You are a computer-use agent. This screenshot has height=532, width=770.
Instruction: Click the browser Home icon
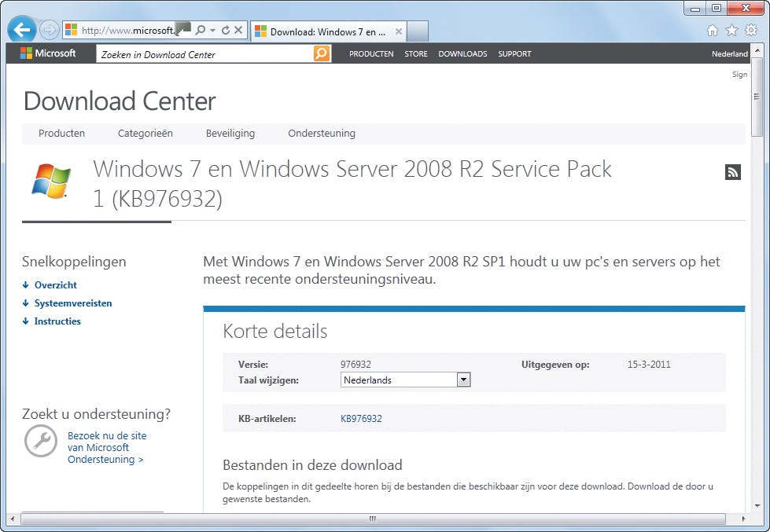712,31
